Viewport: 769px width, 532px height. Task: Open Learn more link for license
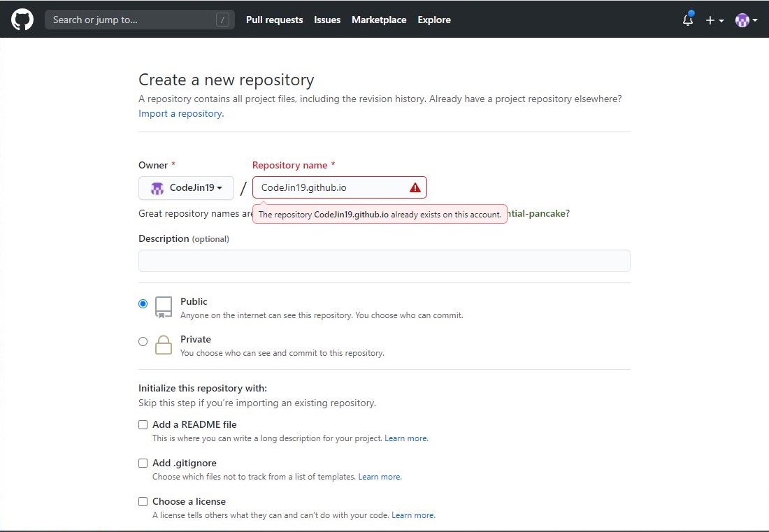(x=413, y=515)
